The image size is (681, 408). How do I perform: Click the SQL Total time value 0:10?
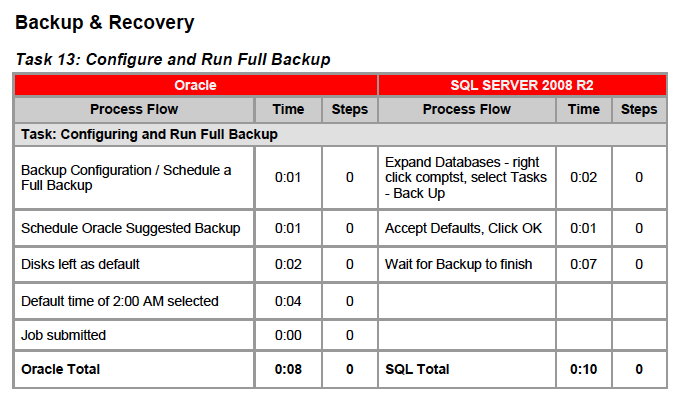pyautogui.click(x=583, y=369)
